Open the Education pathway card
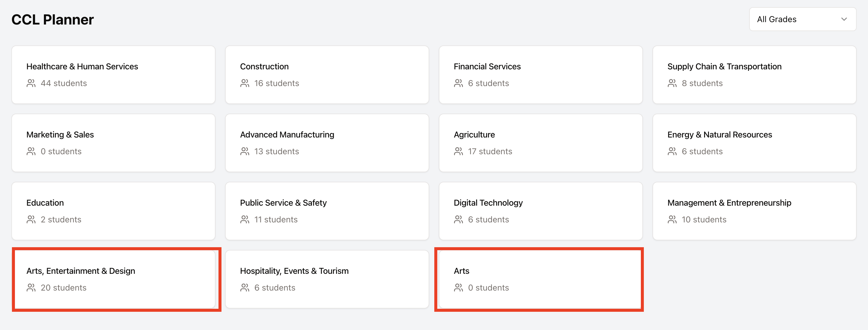868x330 pixels. click(113, 211)
